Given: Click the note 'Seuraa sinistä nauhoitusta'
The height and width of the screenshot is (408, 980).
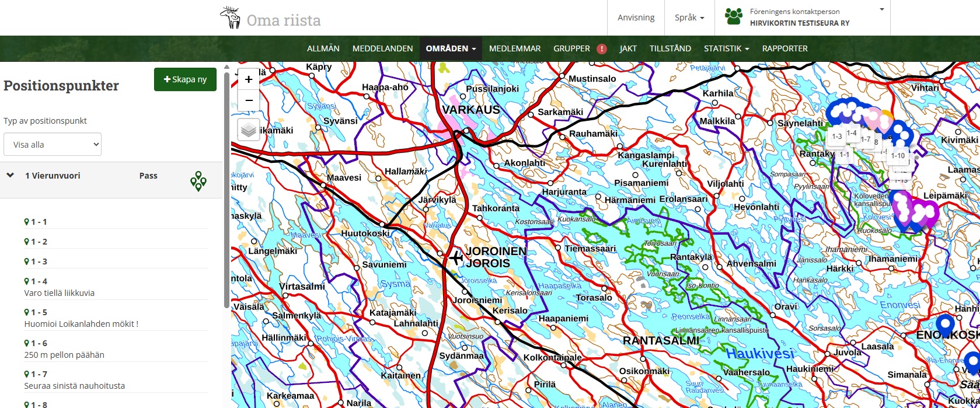Looking at the screenshot, I should (75, 386).
